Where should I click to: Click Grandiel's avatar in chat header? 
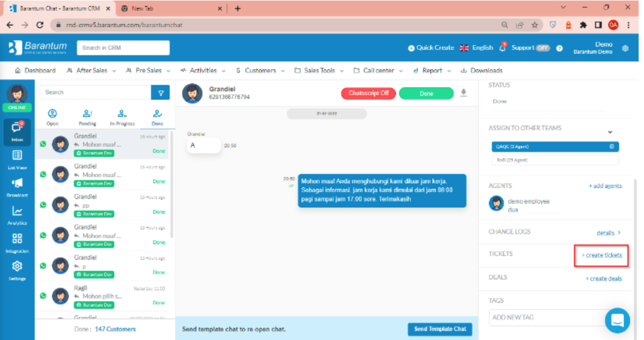coord(192,93)
